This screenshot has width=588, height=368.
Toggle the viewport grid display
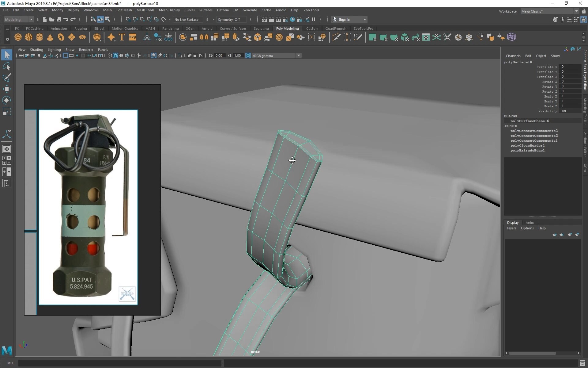[x=65, y=56]
